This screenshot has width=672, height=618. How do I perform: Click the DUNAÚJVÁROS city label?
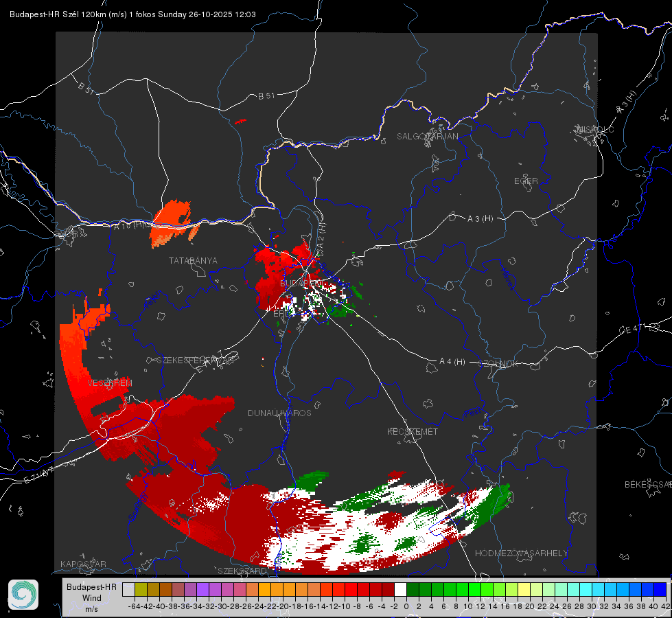coord(279,413)
